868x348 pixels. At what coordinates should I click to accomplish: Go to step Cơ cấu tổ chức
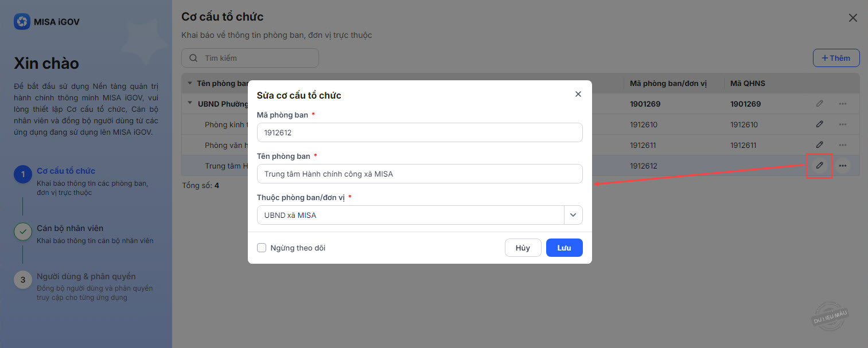(66, 171)
